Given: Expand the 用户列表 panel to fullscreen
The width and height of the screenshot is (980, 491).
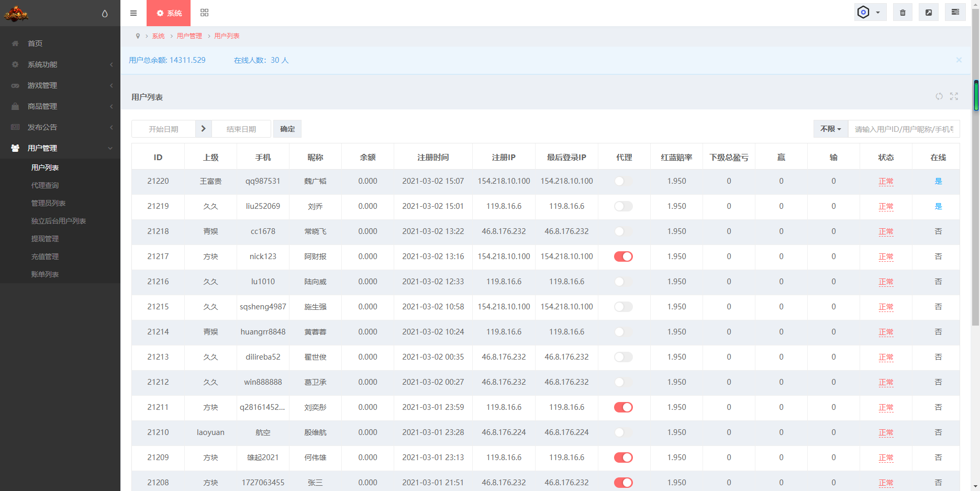Looking at the screenshot, I should click(x=954, y=96).
